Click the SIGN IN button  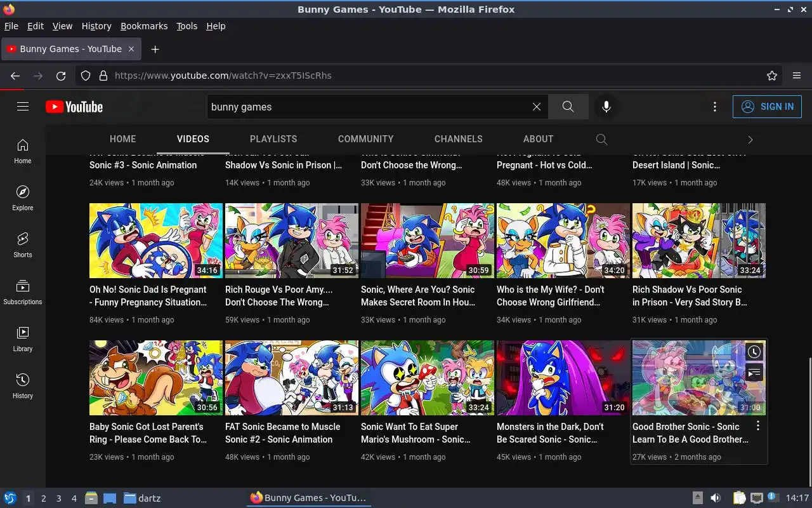767,107
